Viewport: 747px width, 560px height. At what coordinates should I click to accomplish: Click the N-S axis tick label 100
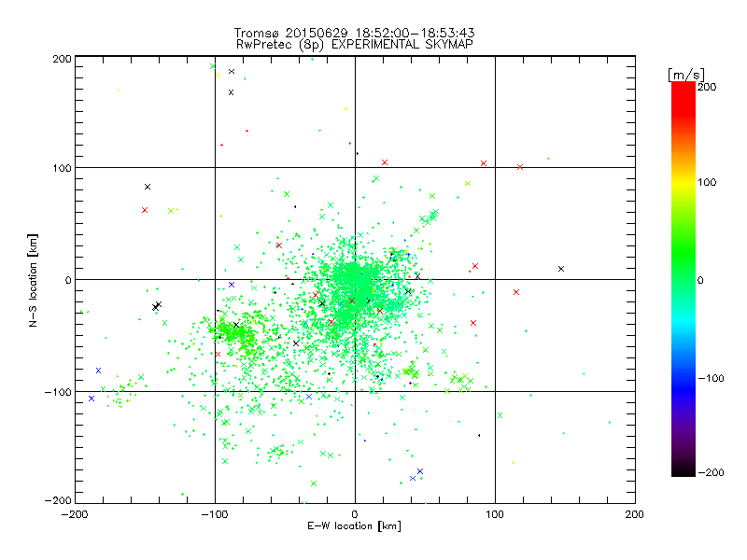coord(62,168)
